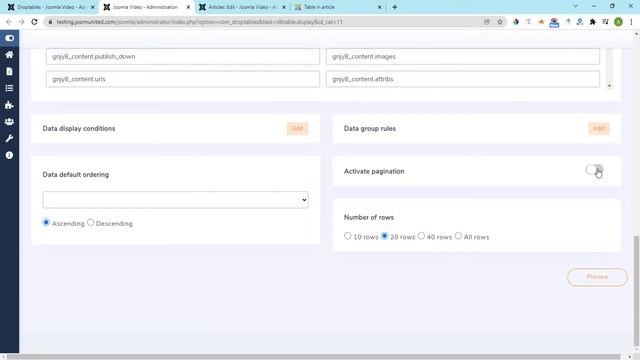Viewport: 640px width, 360px height.
Task: Select 40 rows option
Action: [421, 236]
